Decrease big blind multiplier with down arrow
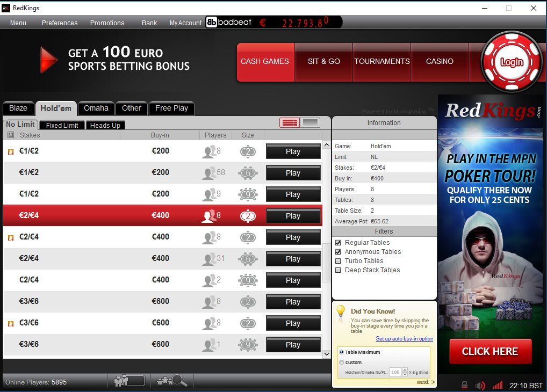 tap(405, 374)
